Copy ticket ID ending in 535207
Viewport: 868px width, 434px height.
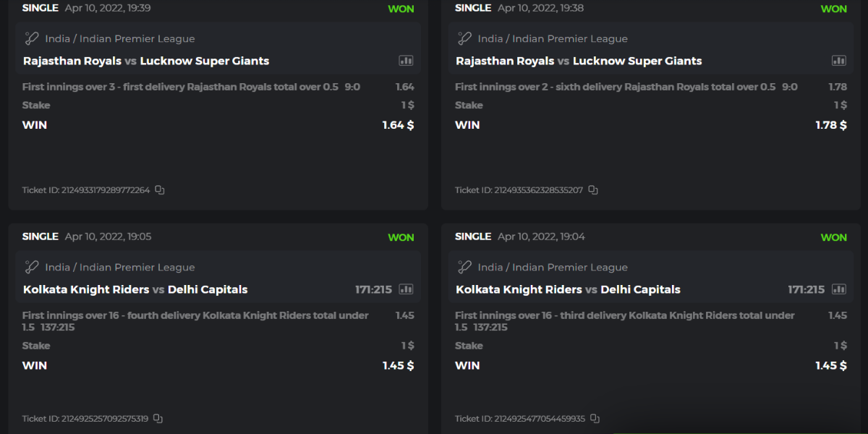tap(593, 190)
